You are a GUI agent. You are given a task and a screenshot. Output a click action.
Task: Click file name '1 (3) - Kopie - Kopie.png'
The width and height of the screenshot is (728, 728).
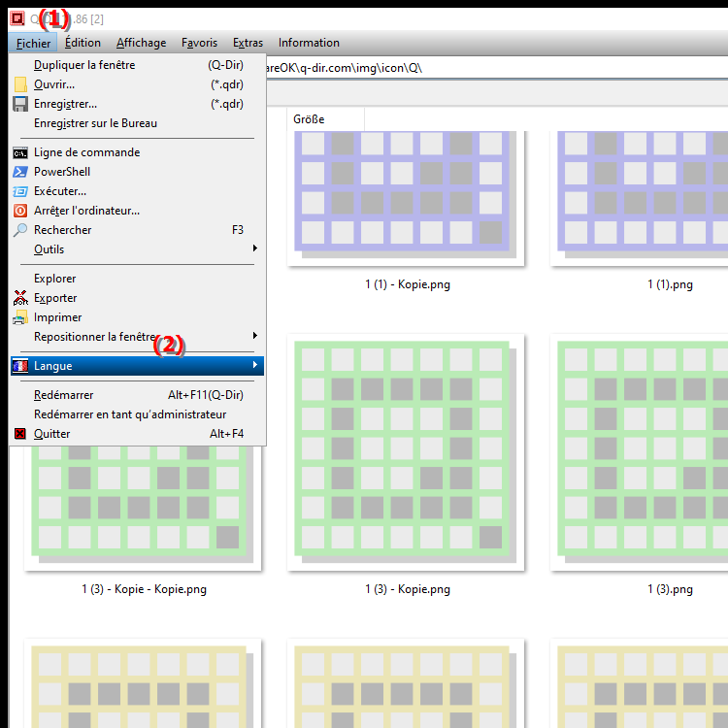pyautogui.click(x=145, y=589)
